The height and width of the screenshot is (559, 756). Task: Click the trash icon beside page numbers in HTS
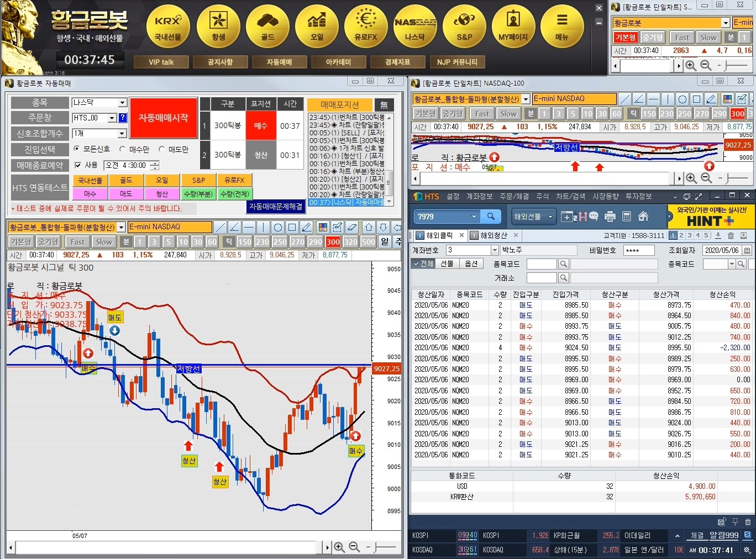coord(731,235)
